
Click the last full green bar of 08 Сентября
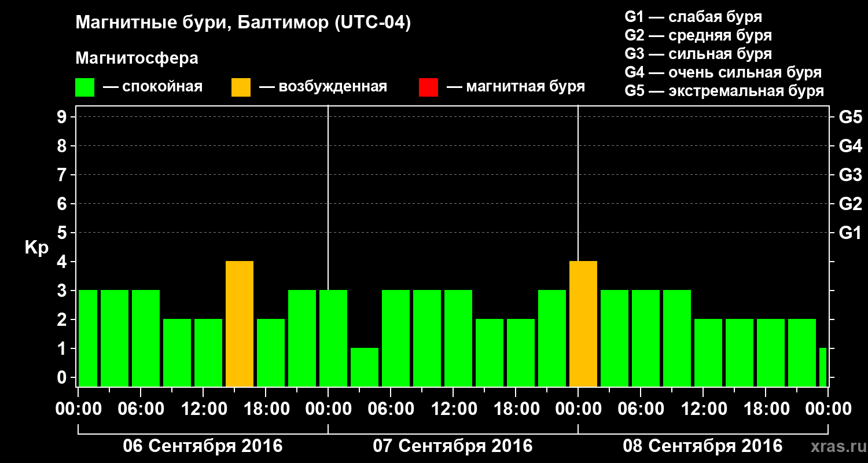pos(802,353)
